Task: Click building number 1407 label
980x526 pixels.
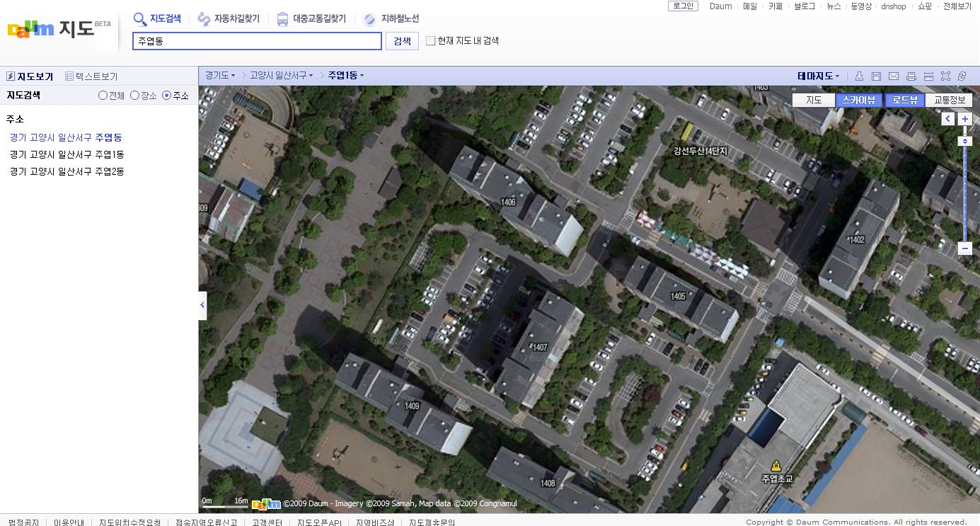Action: click(540, 348)
